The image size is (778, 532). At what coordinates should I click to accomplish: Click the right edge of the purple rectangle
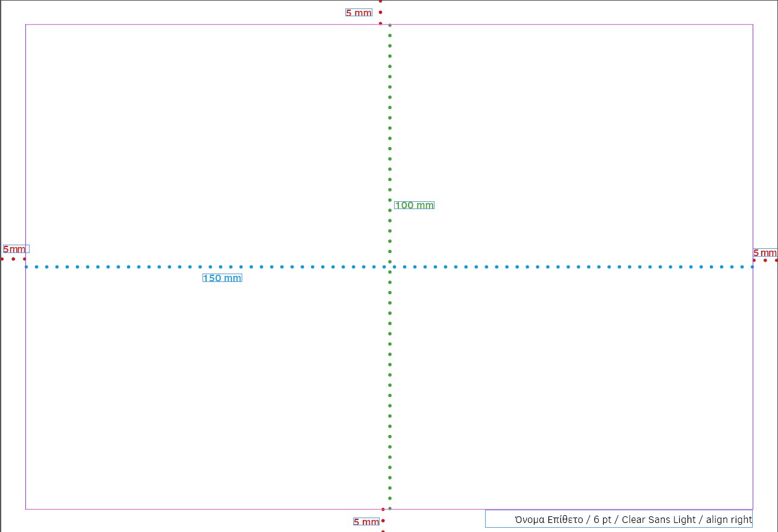tap(753, 151)
